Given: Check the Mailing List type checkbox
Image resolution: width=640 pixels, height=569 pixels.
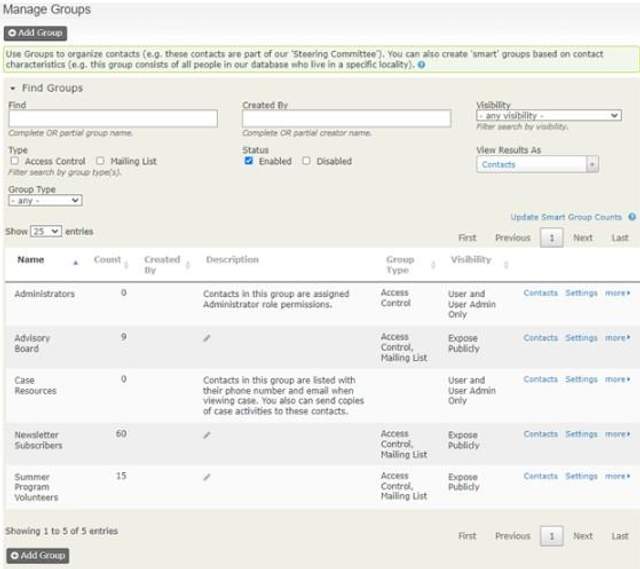Looking at the screenshot, I should click(100, 161).
